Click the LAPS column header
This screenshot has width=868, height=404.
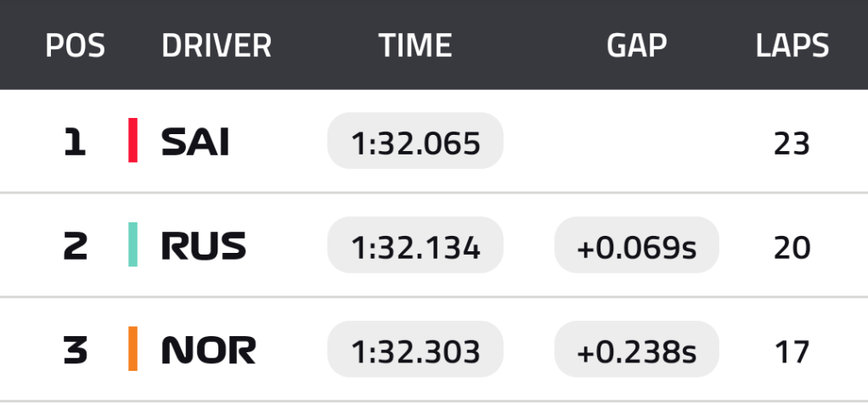tap(792, 46)
